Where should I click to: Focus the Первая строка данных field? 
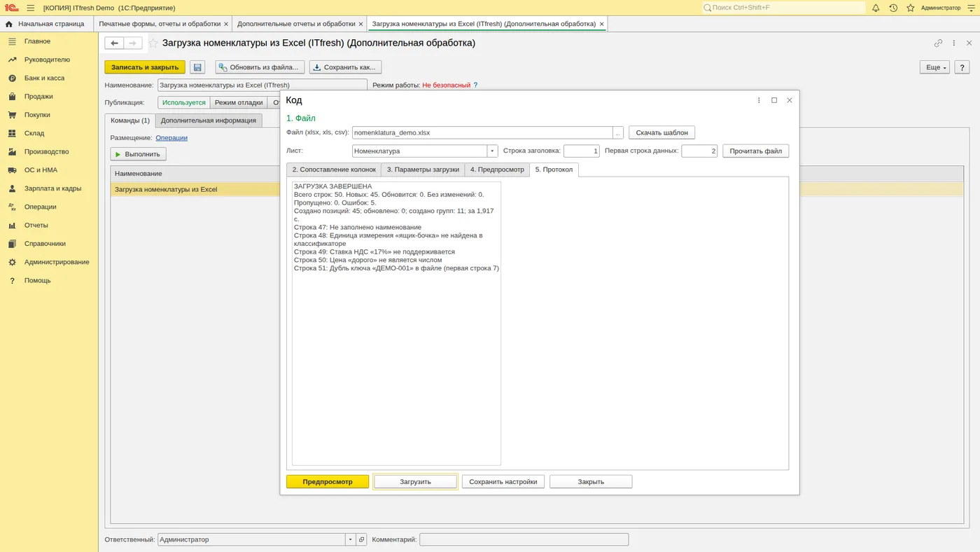point(699,151)
